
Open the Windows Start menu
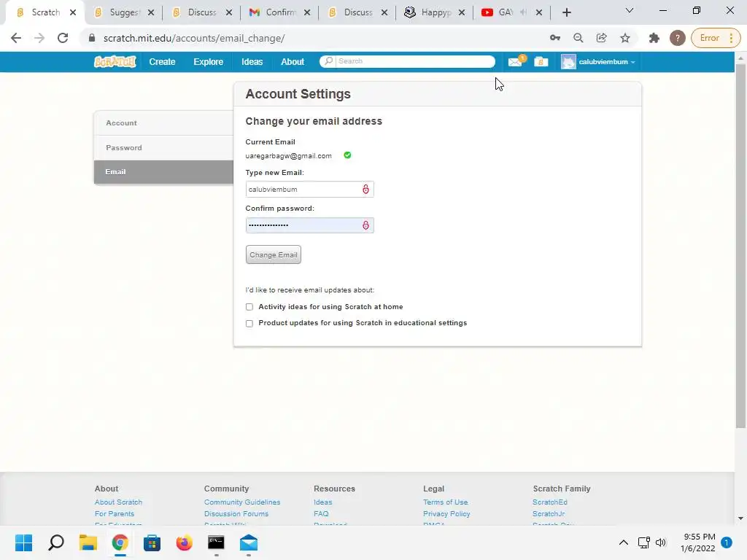pyautogui.click(x=23, y=542)
